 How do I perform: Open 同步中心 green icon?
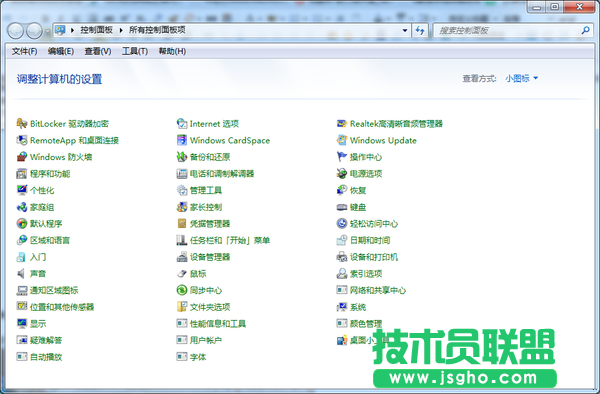pos(182,290)
